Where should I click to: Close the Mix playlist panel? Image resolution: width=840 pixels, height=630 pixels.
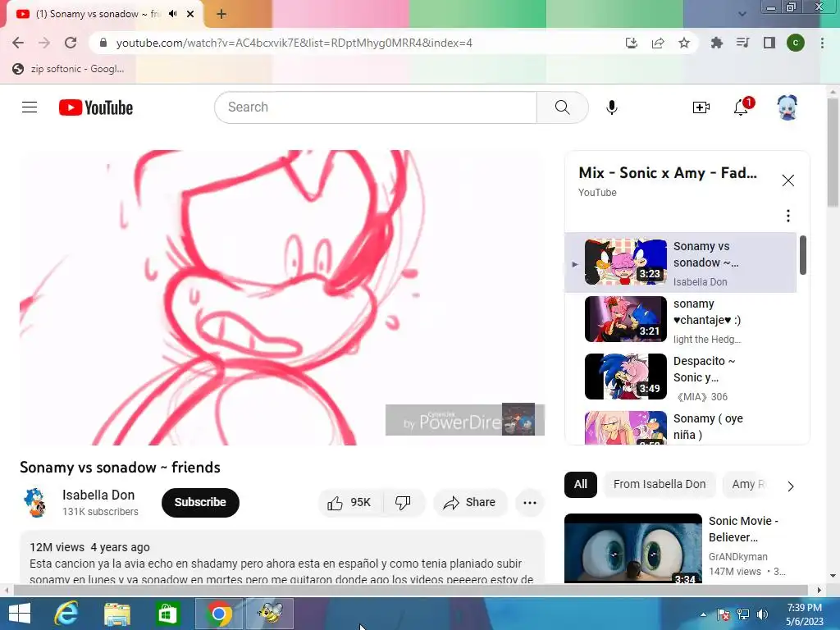click(787, 180)
